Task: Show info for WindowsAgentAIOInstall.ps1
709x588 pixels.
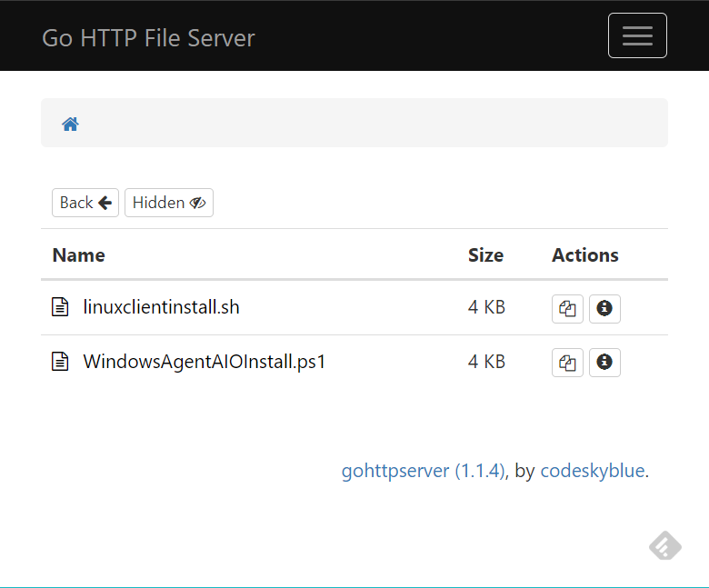Action: coord(604,364)
